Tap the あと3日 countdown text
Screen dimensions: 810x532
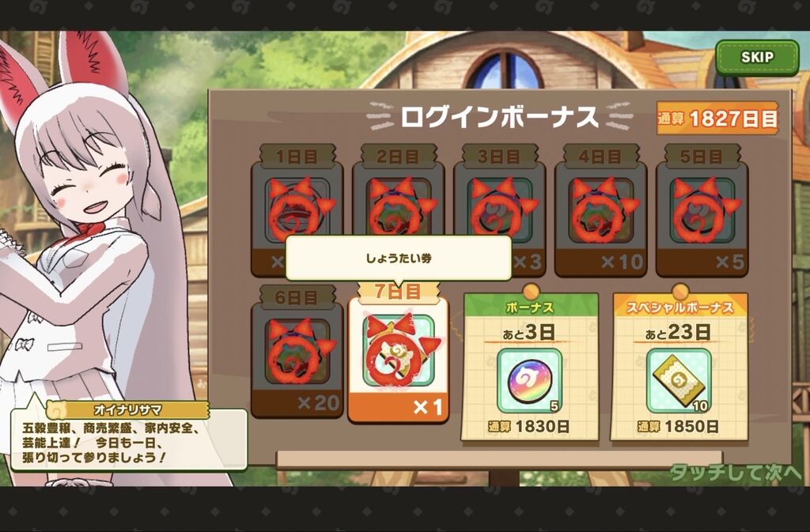[x=529, y=332]
